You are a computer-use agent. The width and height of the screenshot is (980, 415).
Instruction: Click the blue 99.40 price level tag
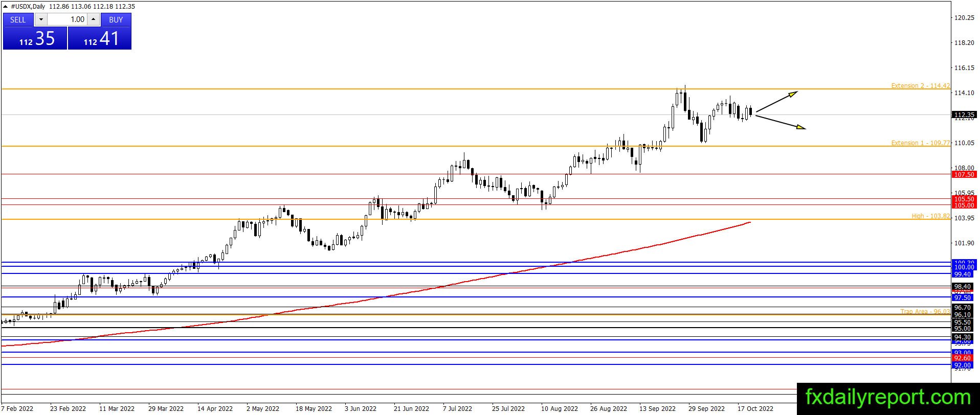[964, 274]
